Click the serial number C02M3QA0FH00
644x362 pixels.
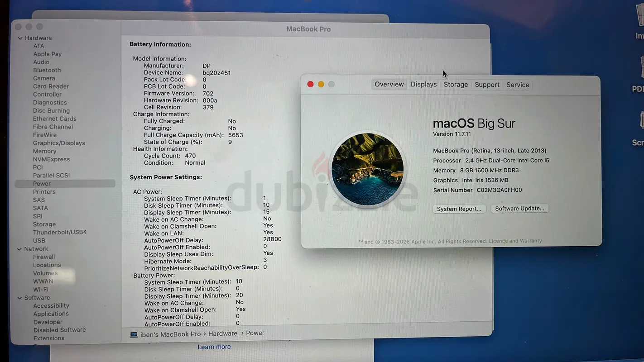tap(500, 191)
